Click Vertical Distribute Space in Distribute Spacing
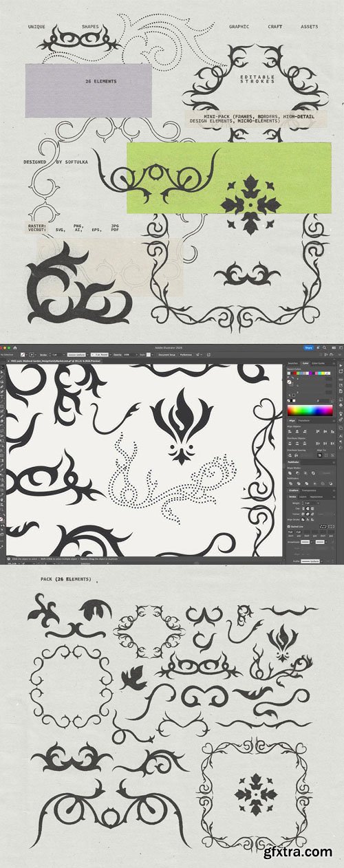Screen dimensions: 344x868 (290, 455)
